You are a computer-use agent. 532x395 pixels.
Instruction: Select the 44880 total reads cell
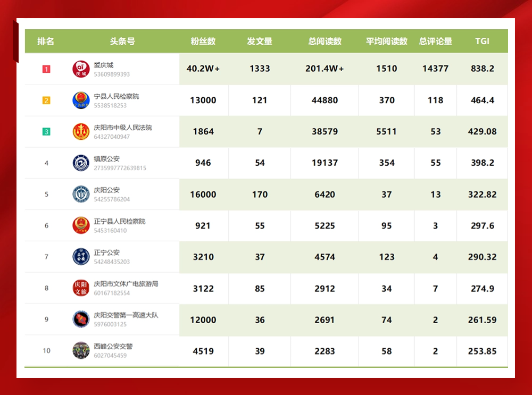(x=325, y=100)
